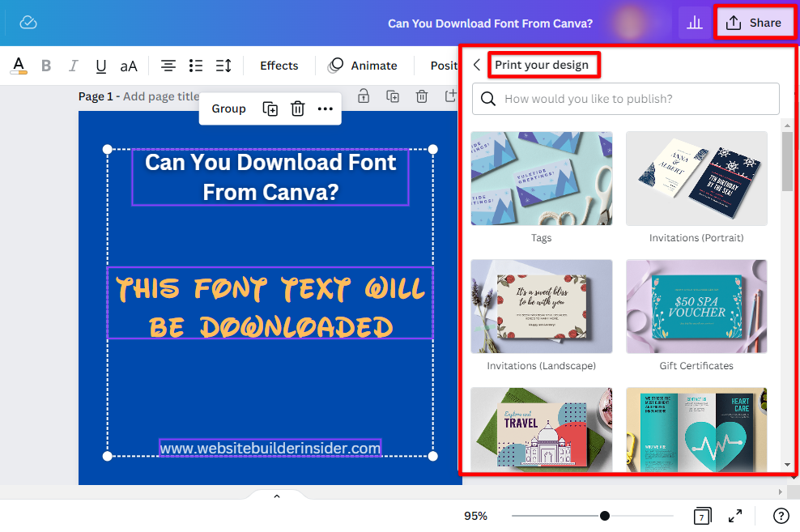
Task: Duplicate the selection from floating toolbar
Action: (270, 109)
